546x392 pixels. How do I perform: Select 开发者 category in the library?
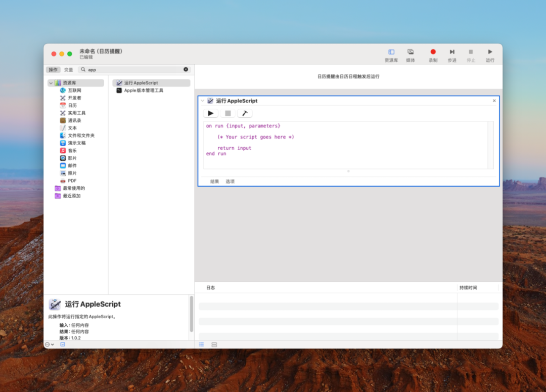tap(71, 98)
